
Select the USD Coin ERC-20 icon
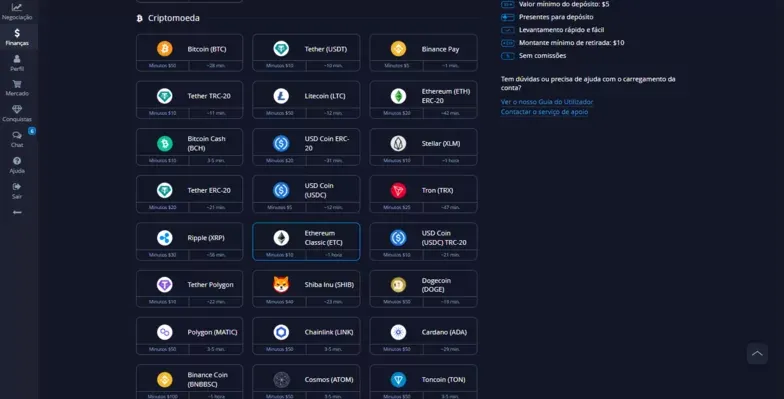coord(281,144)
